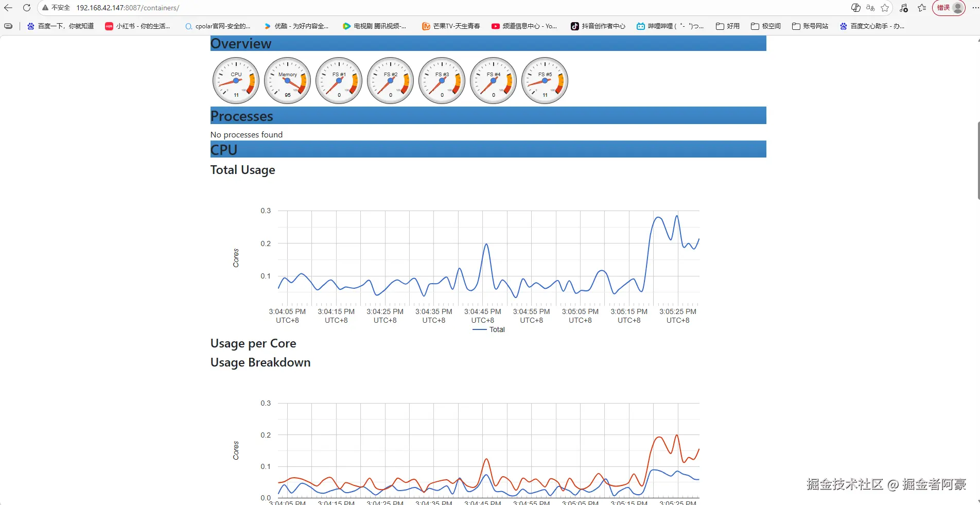This screenshot has width=980, height=505.
Task: Open the media music control icon
Action: 904,8
